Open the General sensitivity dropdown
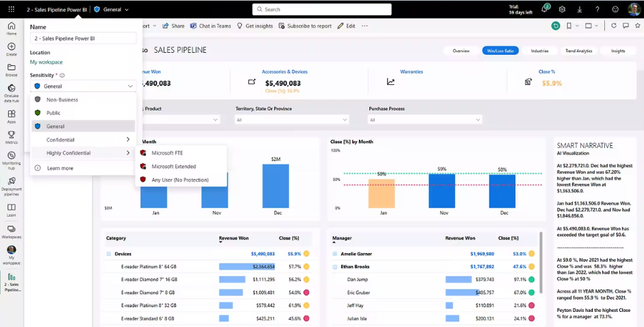The image size is (644, 327). click(x=83, y=86)
